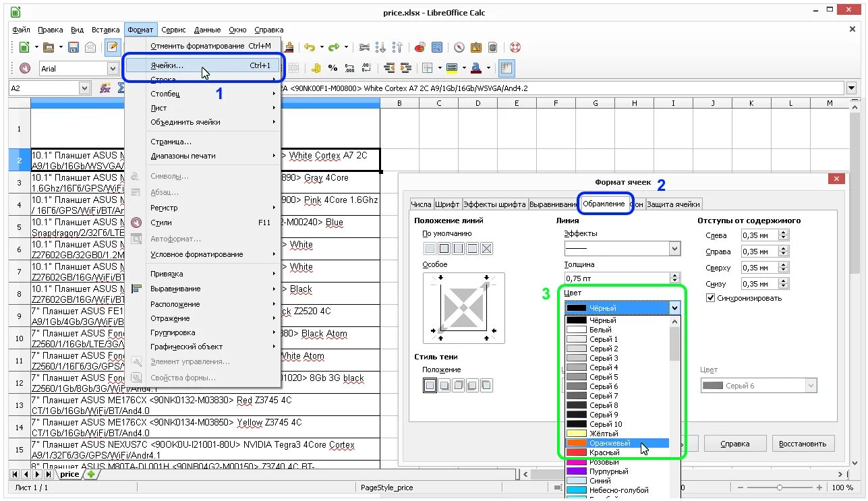Select the Серый 5 color entry
This screenshot has width=868, height=501.
(x=617, y=377)
